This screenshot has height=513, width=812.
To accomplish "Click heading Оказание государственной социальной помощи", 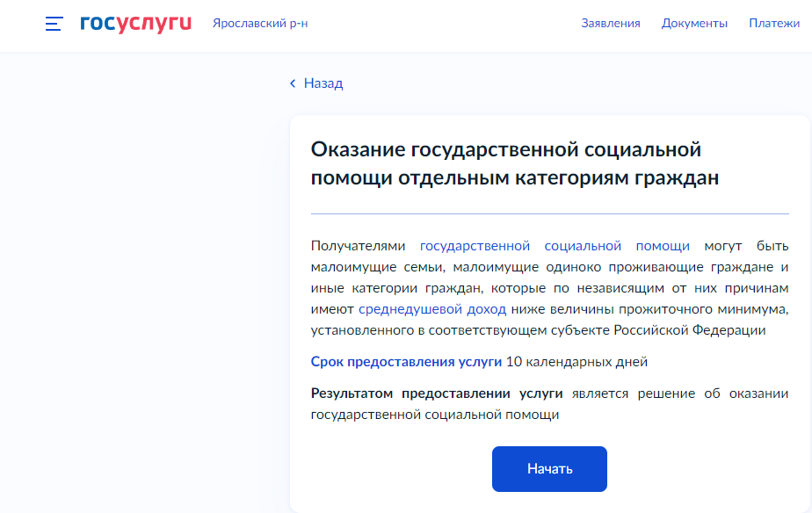I will point(515,163).
